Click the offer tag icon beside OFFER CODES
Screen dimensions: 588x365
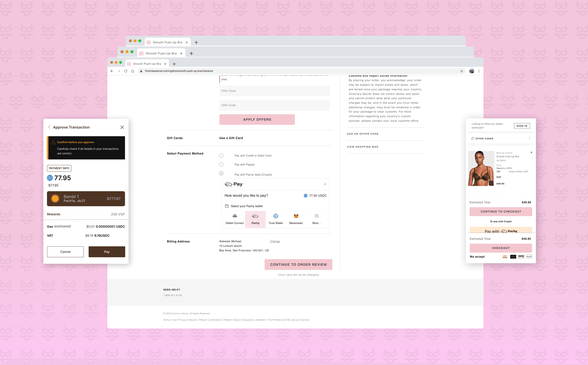coord(472,139)
